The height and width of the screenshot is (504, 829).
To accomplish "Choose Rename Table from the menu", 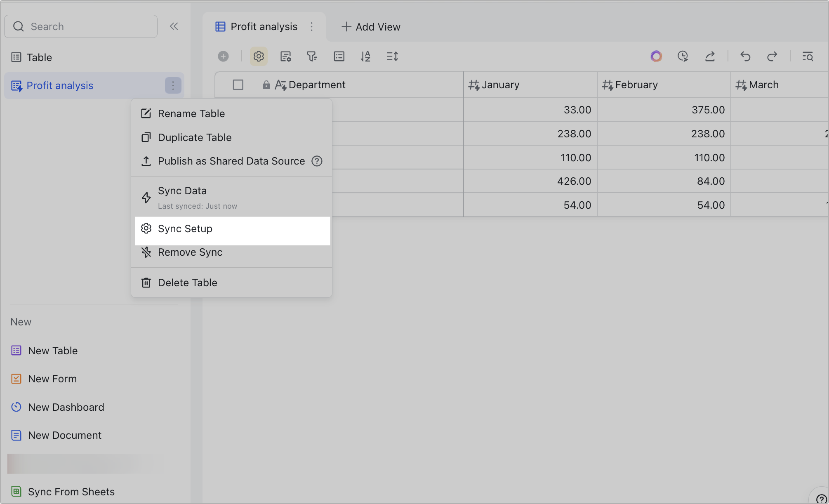I will click(x=191, y=113).
